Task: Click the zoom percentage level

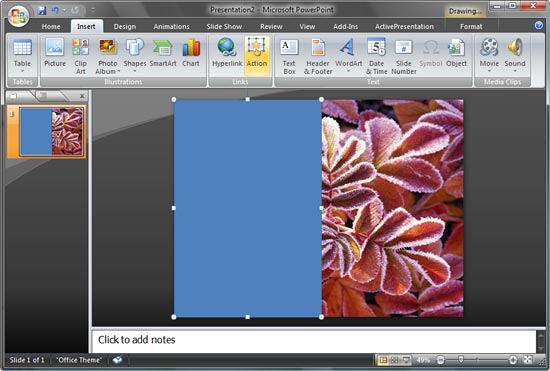Action: [x=424, y=360]
